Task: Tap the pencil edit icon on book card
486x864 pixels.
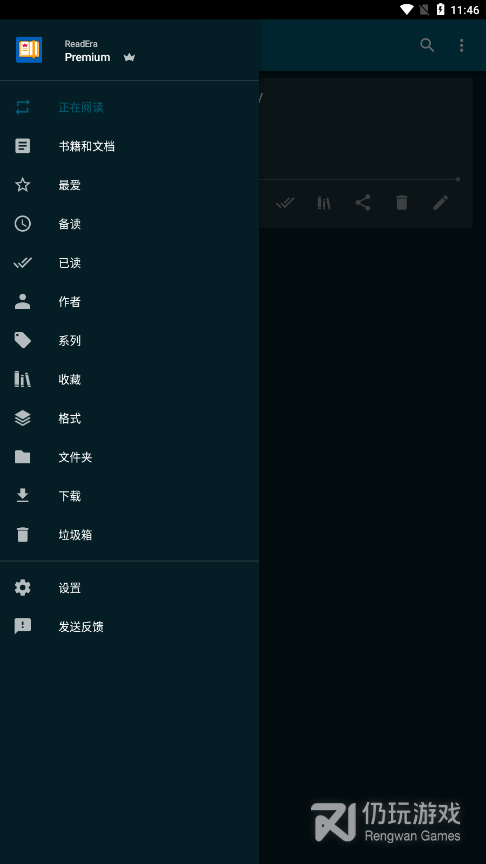Action: tap(440, 203)
